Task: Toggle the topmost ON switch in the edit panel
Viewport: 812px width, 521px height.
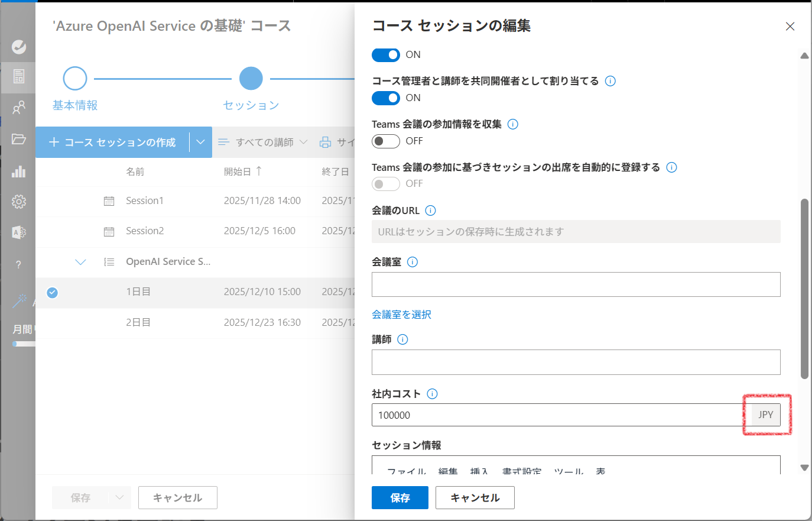Action: (386, 55)
